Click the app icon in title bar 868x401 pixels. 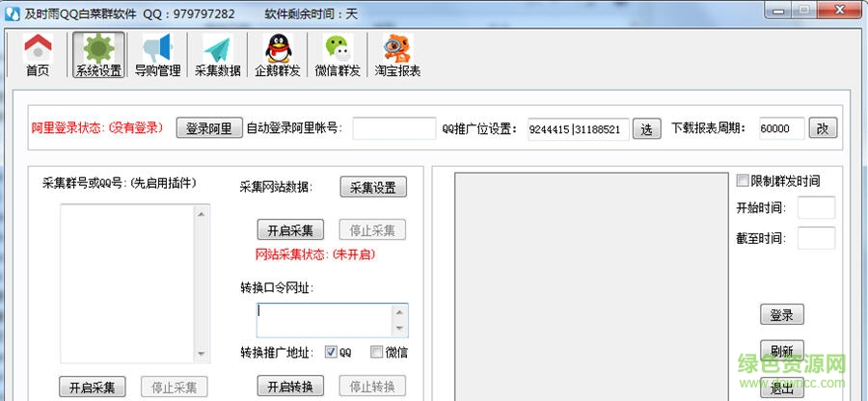pos(13,13)
